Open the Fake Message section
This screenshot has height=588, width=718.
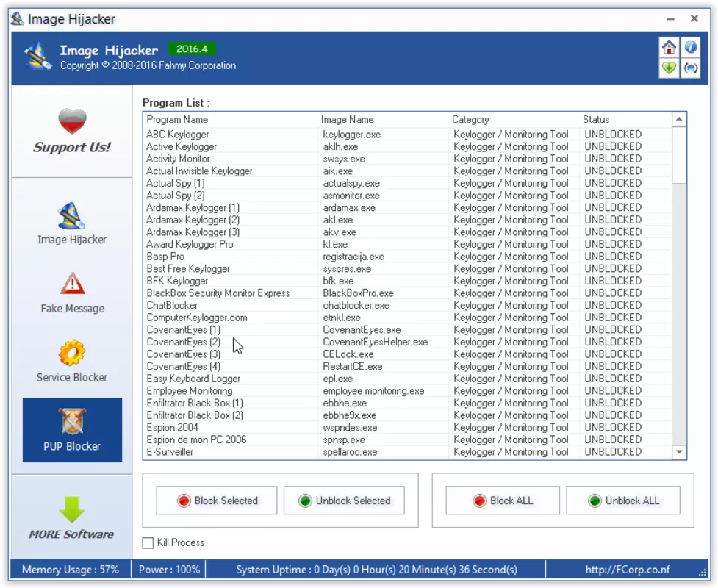click(x=72, y=293)
